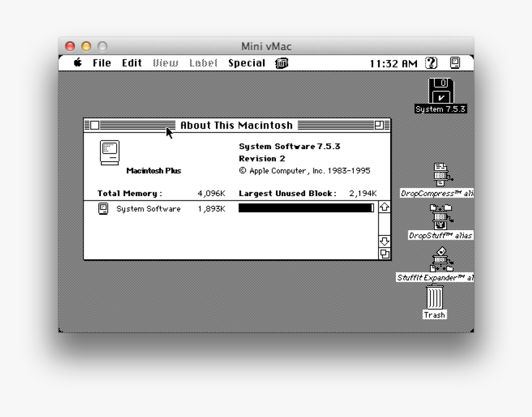Click the About This Macintosh title bar

tap(237, 125)
